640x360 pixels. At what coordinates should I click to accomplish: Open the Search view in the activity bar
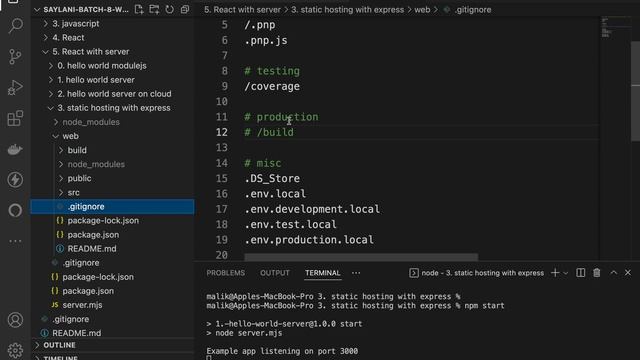point(16,26)
